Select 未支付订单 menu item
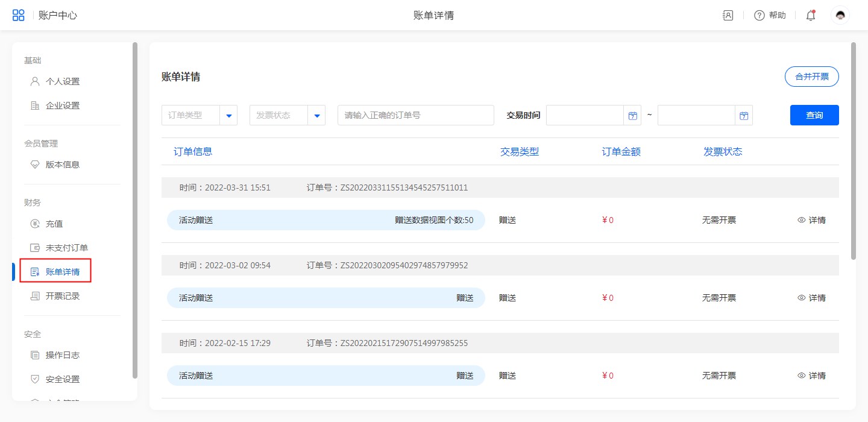 [66, 248]
